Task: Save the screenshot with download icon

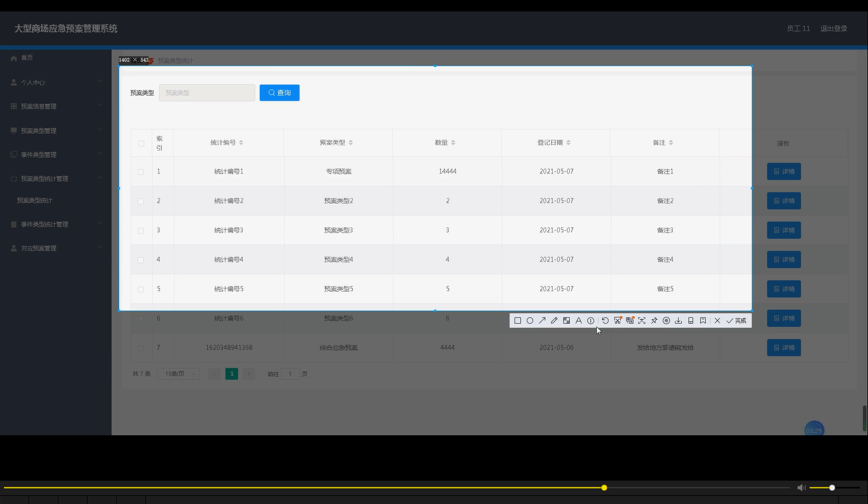Action: pos(678,321)
